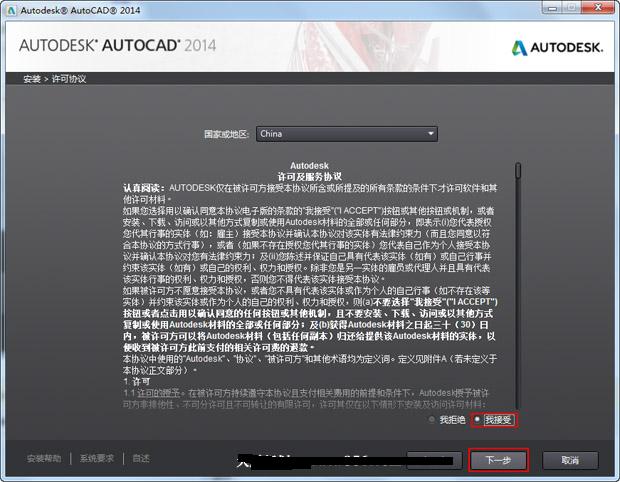The height and width of the screenshot is (482, 620).
Task: Click the 下一步 (Next) button
Action: [x=498, y=460]
